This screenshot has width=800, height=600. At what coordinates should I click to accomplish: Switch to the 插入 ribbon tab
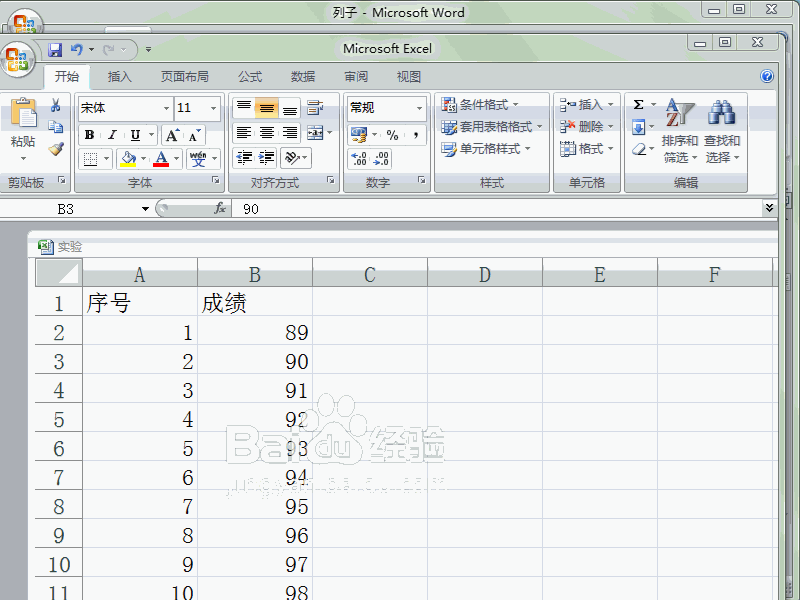click(x=120, y=77)
